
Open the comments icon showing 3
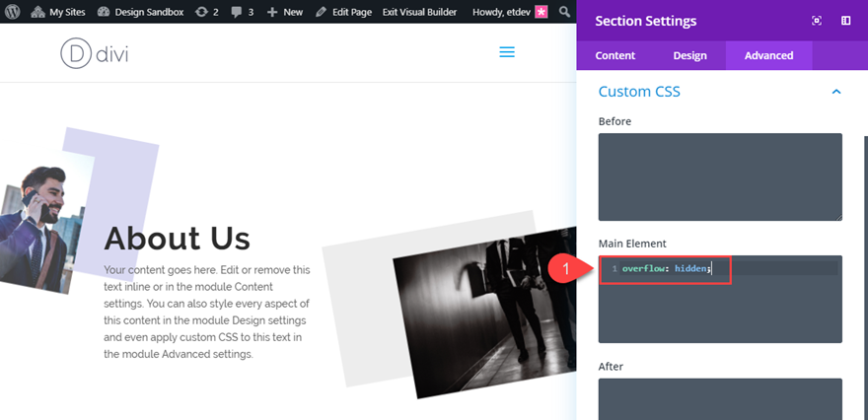(243, 12)
